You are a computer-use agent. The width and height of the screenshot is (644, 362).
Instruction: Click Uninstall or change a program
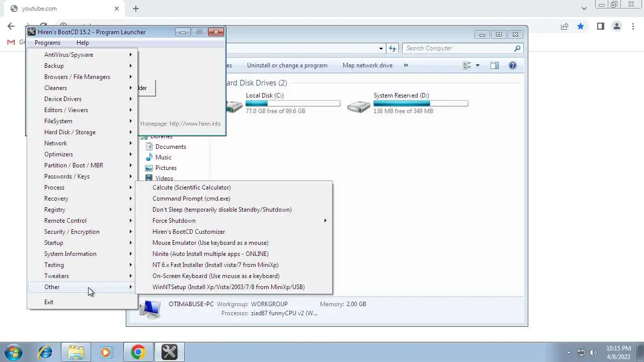point(287,65)
